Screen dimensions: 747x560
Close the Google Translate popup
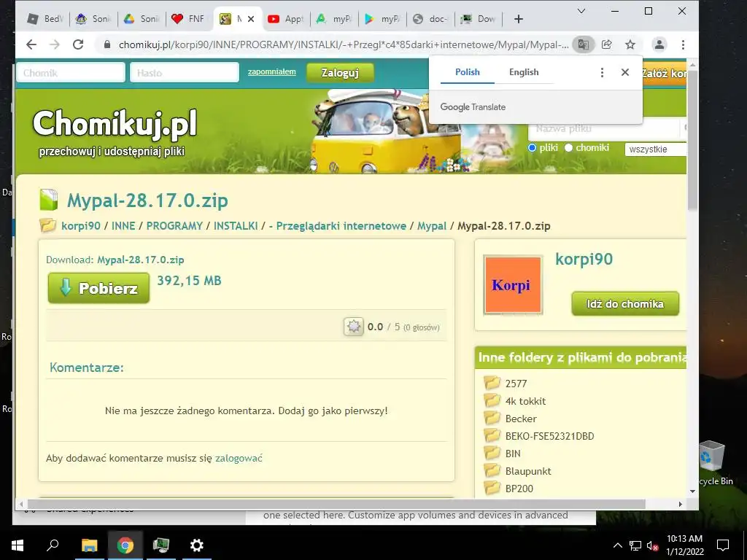point(625,72)
